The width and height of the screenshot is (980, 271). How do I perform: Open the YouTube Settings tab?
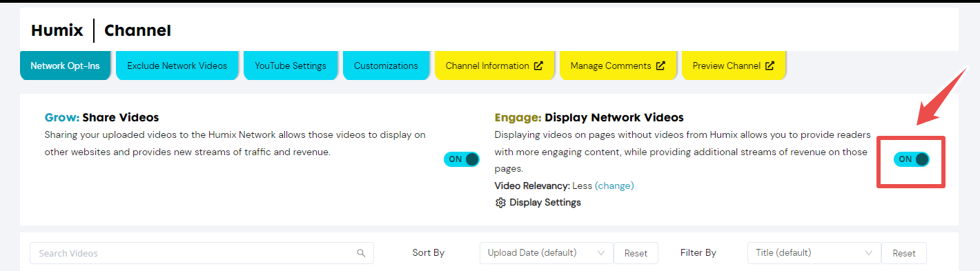(291, 66)
